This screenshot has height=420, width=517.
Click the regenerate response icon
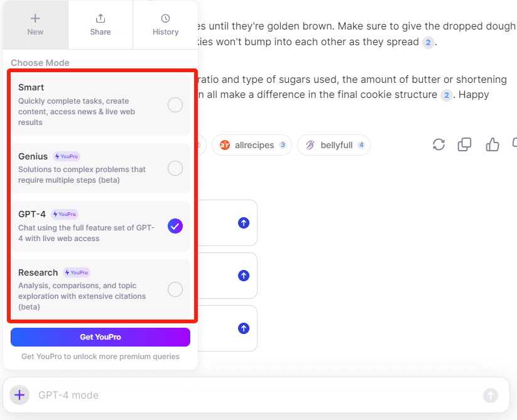[439, 145]
